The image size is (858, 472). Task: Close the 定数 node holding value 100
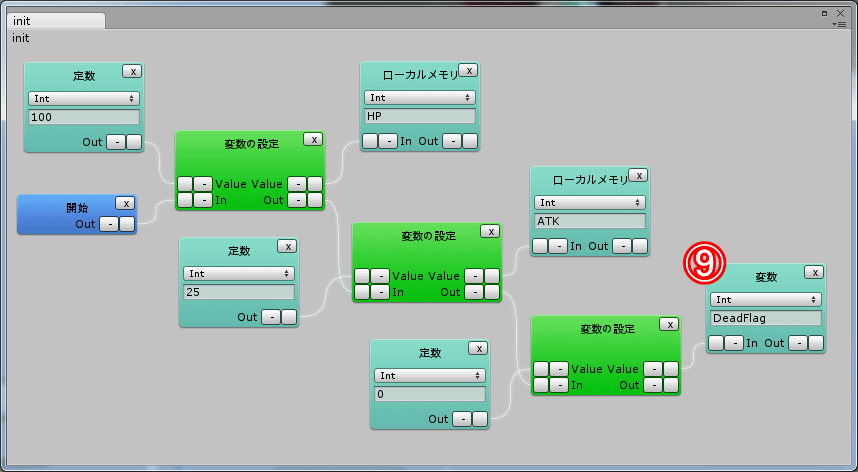tap(132, 71)
